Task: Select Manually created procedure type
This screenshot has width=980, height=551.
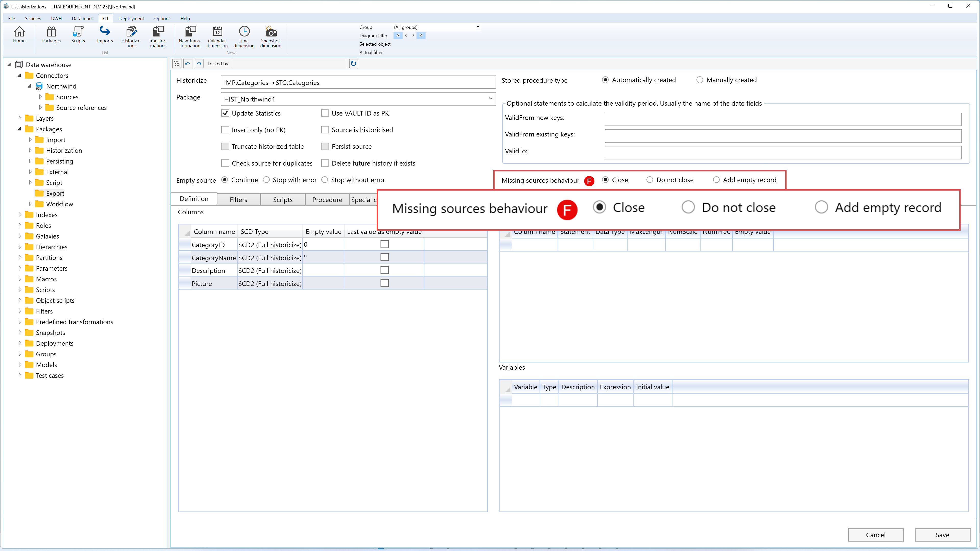Action: (x=700, y=80)
